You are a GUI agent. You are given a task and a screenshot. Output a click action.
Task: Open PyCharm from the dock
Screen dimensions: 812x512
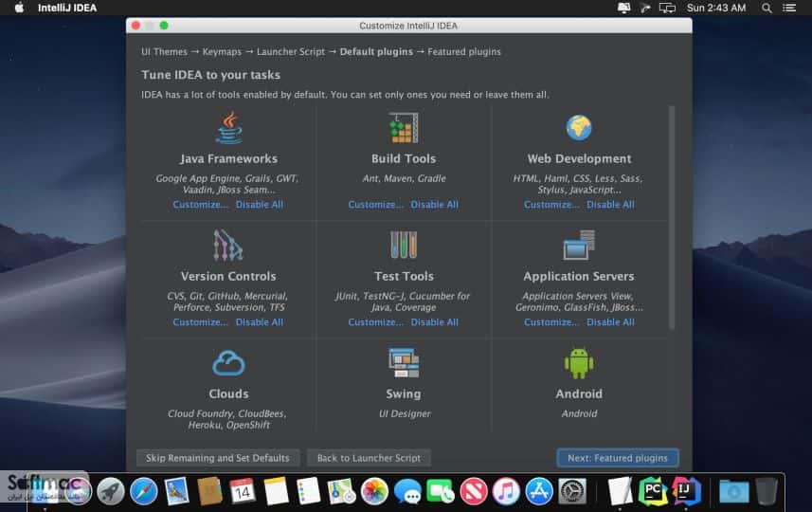(653, 490)
